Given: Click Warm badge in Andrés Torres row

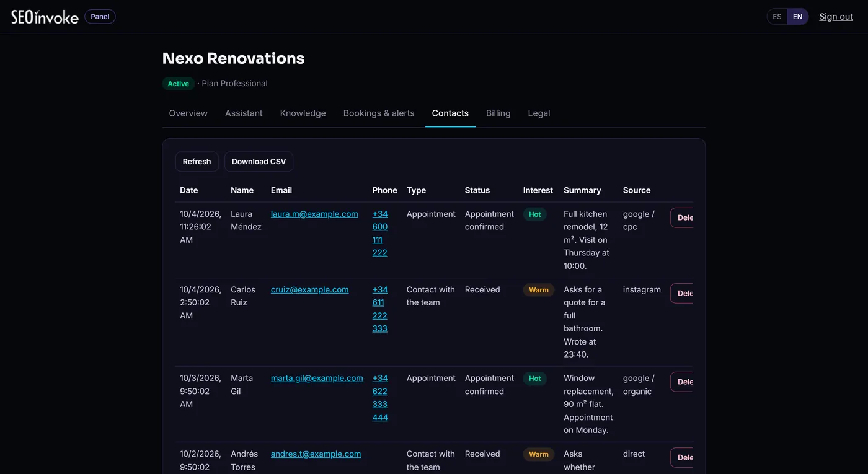Looking at the screenshot, I should coord(539,454).
